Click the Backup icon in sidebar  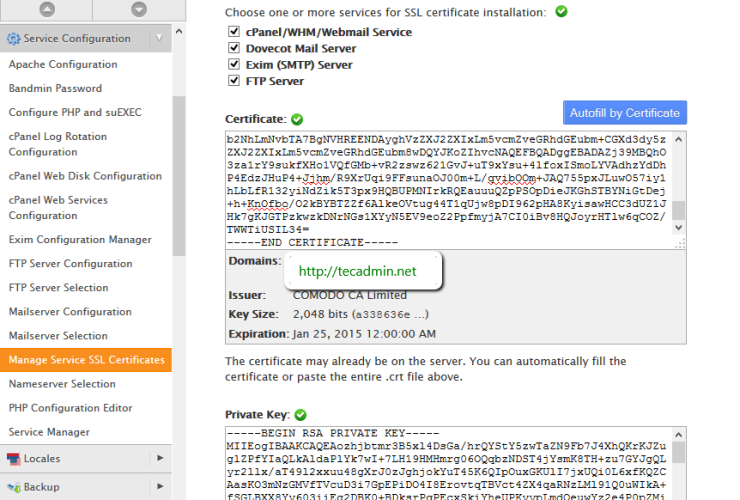coord(14,487)
